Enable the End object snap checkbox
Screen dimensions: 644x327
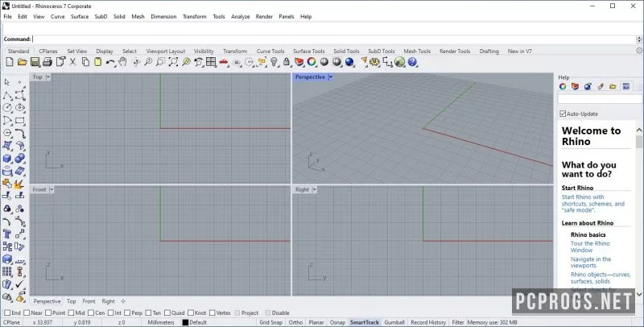click(7, 313)
